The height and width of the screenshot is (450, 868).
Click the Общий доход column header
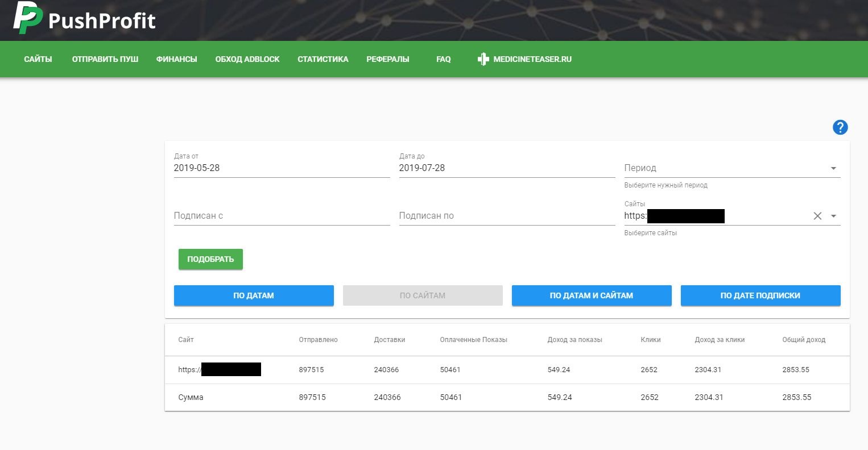point(804,340)
